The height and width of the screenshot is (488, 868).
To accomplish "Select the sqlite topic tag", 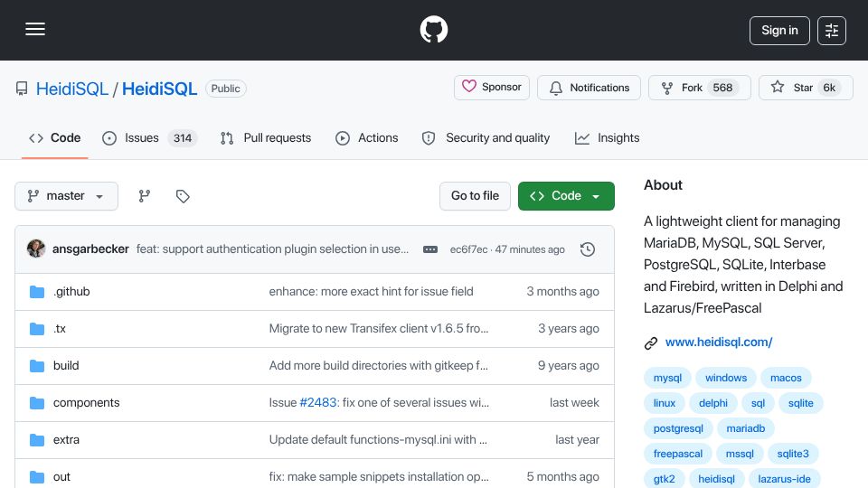I will tap(800, 403).
